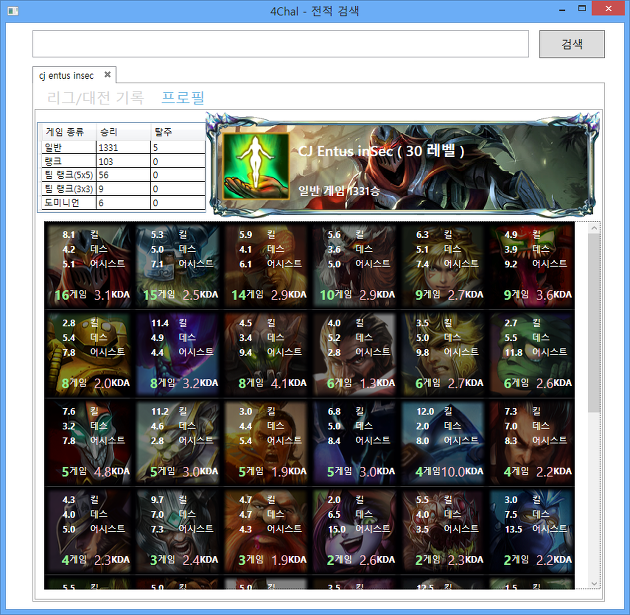Click the 103 ranked wins cell
Viewport: 630px width, 615px height.
124,161
